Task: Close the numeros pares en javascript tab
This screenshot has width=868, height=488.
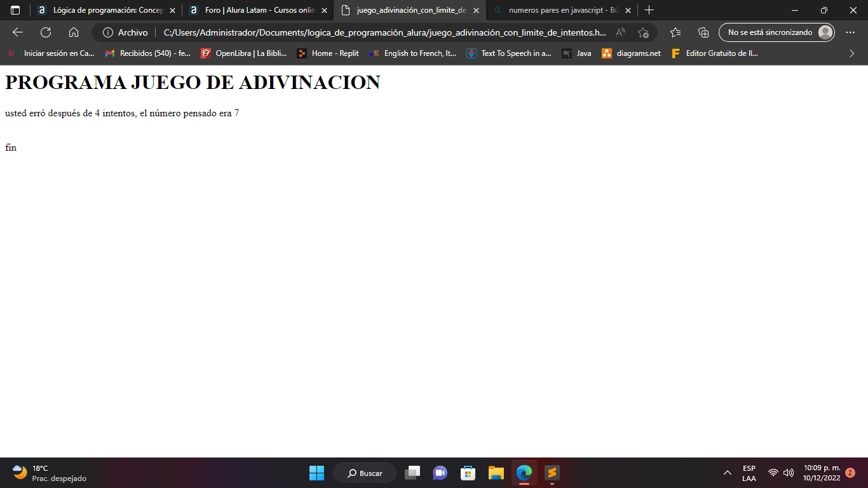Action: point(628,10)
